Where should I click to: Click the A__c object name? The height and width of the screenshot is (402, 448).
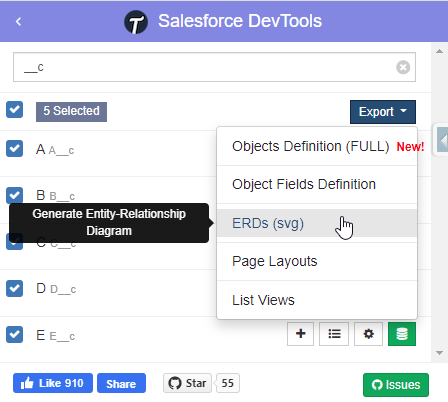point(61,151)
